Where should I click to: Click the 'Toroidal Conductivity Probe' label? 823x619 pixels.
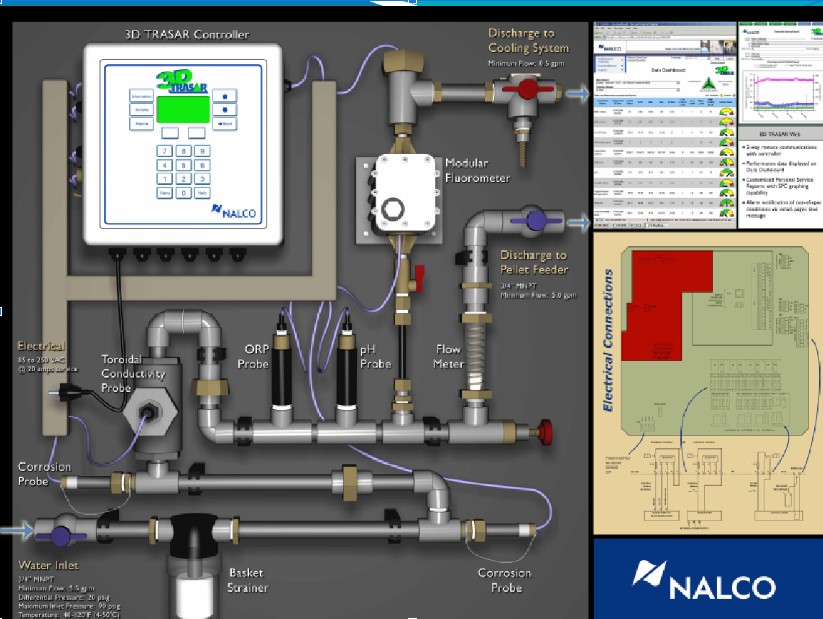[133, 373]
